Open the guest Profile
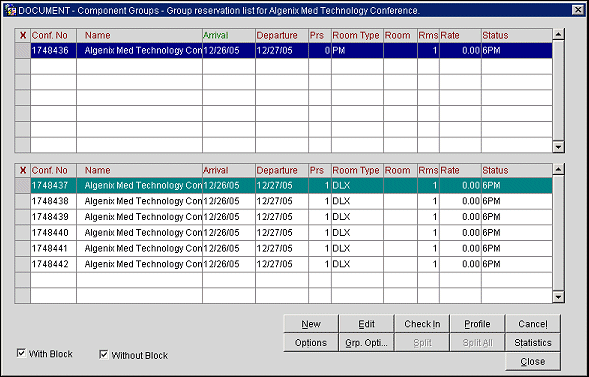This screenshot has height=377, width=589. [x=477, y=324]
